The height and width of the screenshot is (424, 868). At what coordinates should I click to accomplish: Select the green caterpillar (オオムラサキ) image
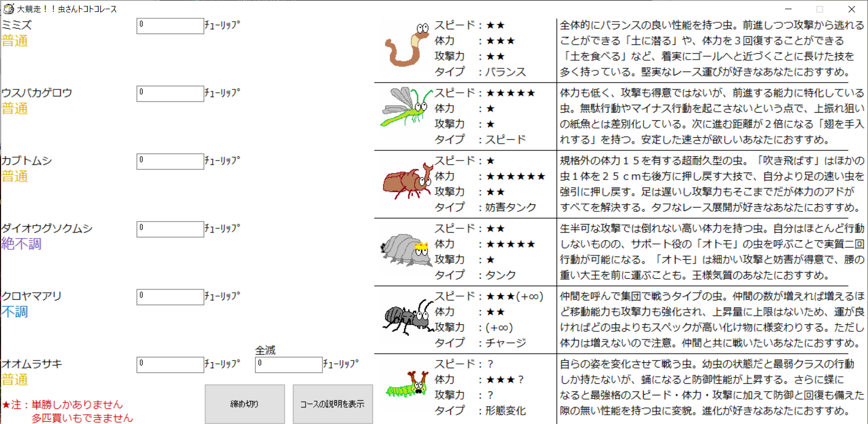click(407, 384)
